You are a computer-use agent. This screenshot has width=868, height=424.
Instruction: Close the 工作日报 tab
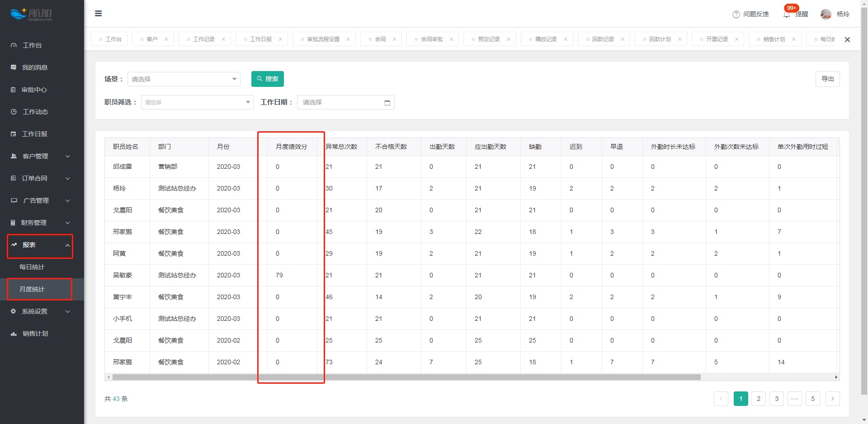280,39
